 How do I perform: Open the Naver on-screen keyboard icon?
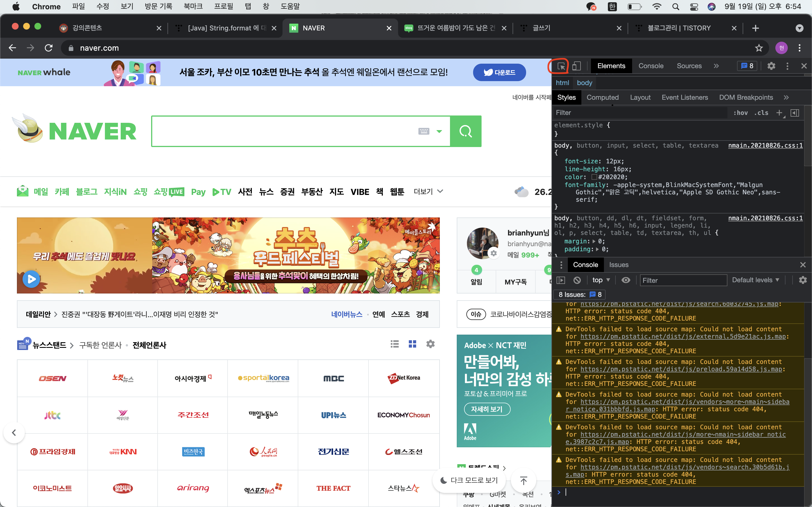pyautogui.click(x=424, y=131)
